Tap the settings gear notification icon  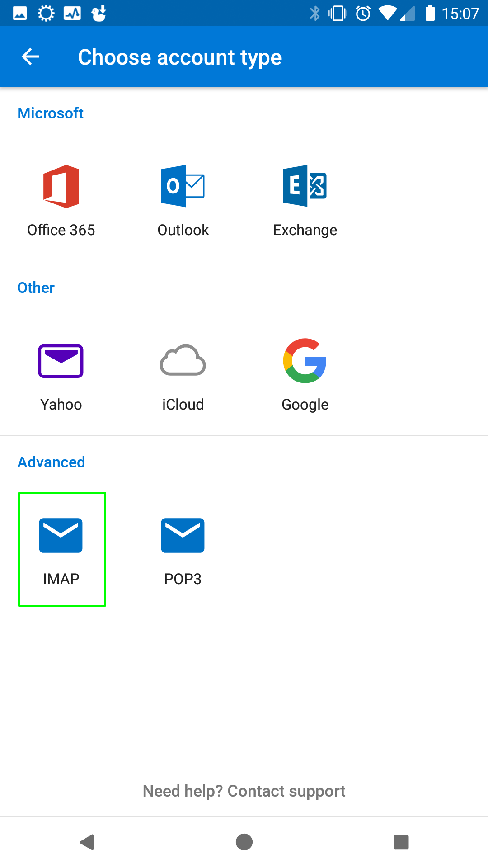tap(46, 13)
